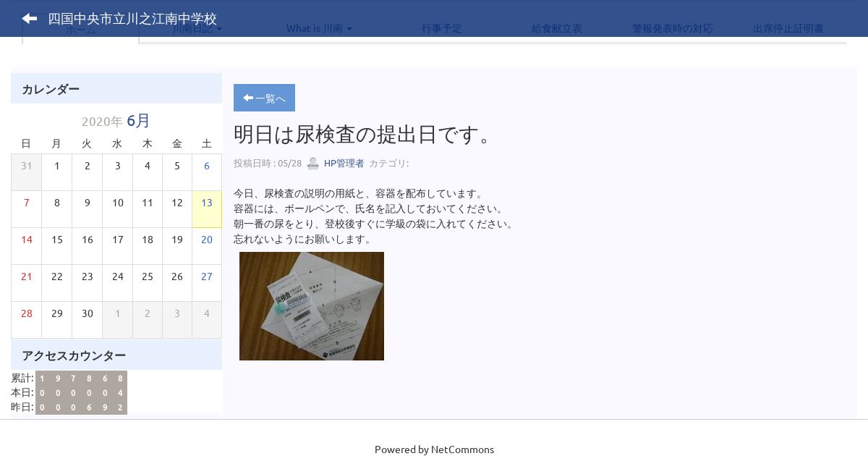
Task: Click the カレンダー panel heading
Action: click(x=116, y=89)
